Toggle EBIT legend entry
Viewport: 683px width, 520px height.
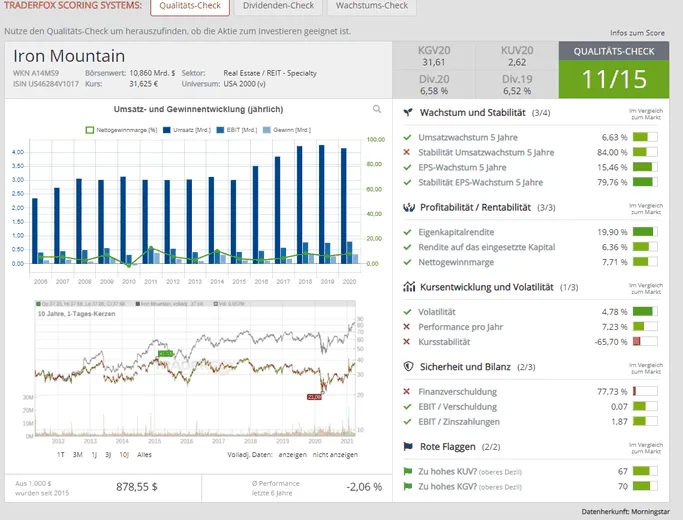click(237, 130)
